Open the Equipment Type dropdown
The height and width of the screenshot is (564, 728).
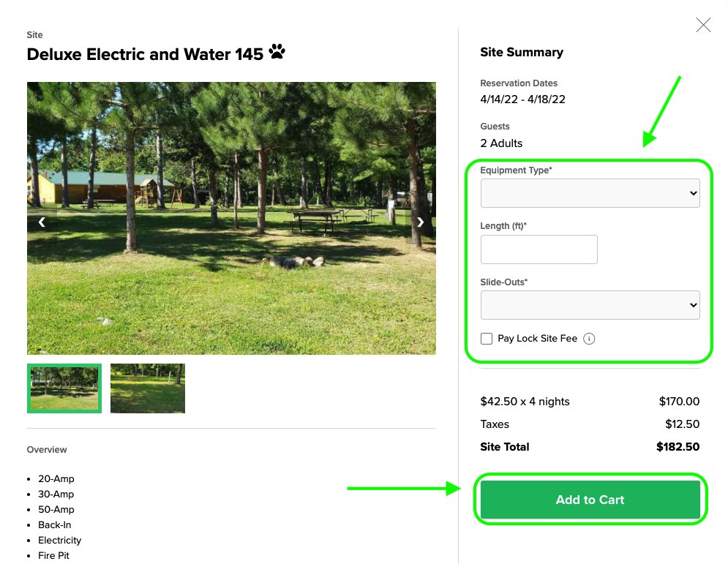click(x=590, y=193)
